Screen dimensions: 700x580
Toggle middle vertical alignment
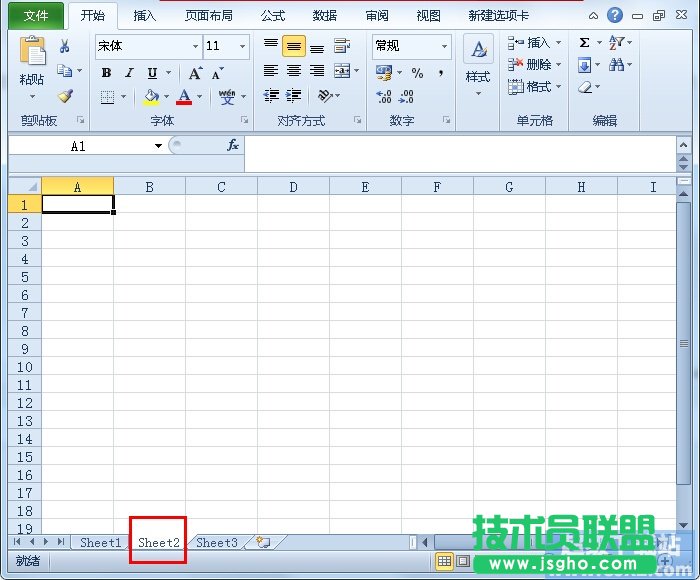click(x=293, y=46)
